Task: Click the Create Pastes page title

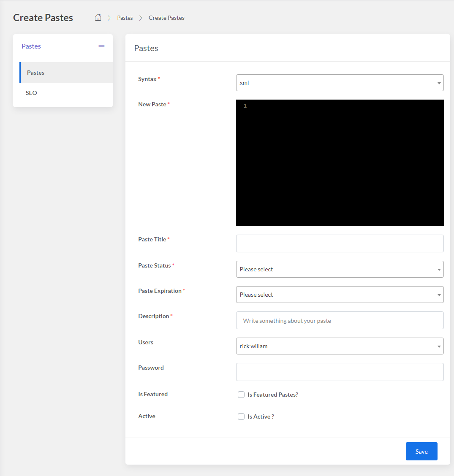Action: point(43,18)
